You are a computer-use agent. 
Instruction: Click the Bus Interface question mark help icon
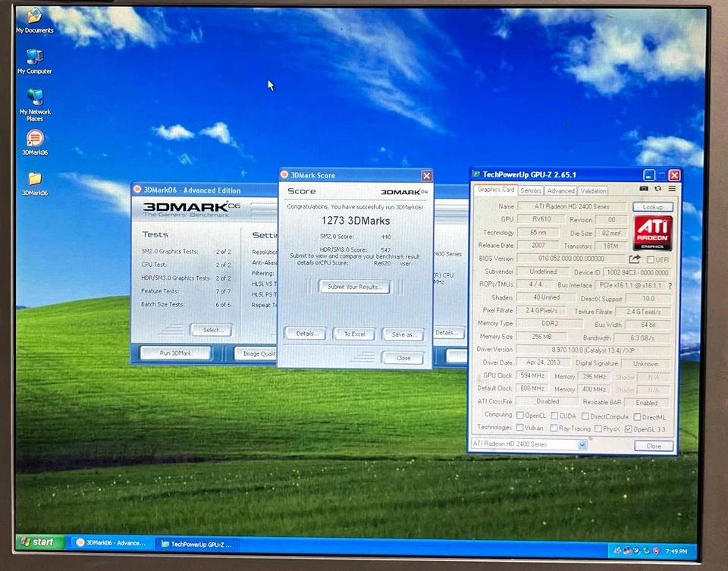pyautogui.click(x=670, y=285)
